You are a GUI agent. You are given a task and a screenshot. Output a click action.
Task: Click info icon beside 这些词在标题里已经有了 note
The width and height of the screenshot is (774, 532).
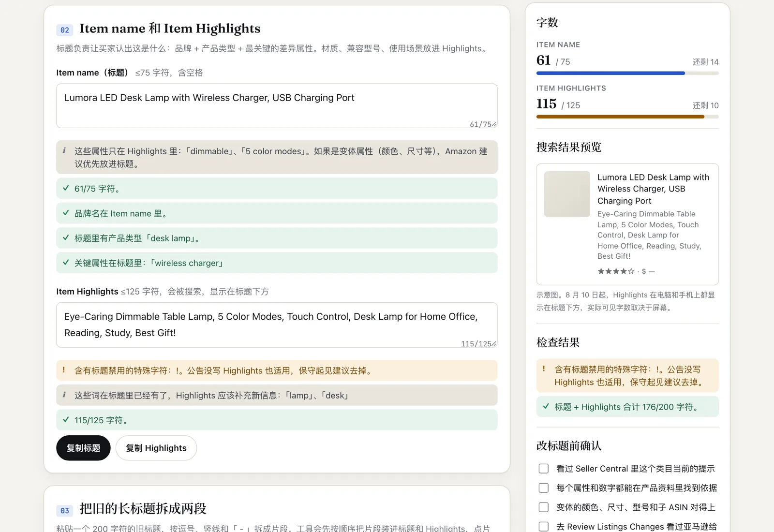click(x=64, y=395)
